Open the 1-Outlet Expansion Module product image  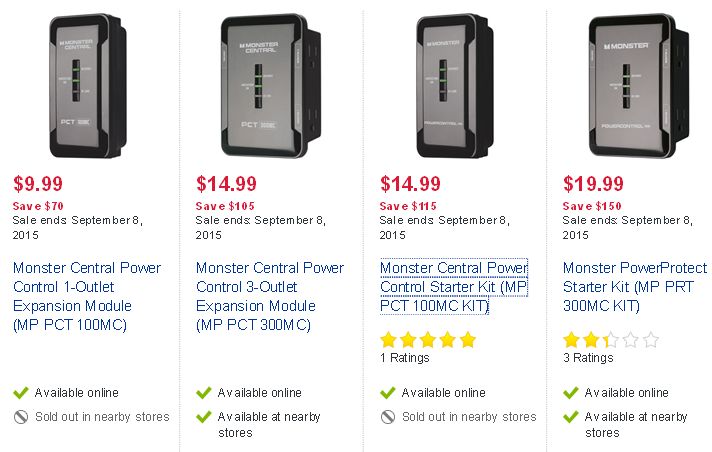point(88,86)
